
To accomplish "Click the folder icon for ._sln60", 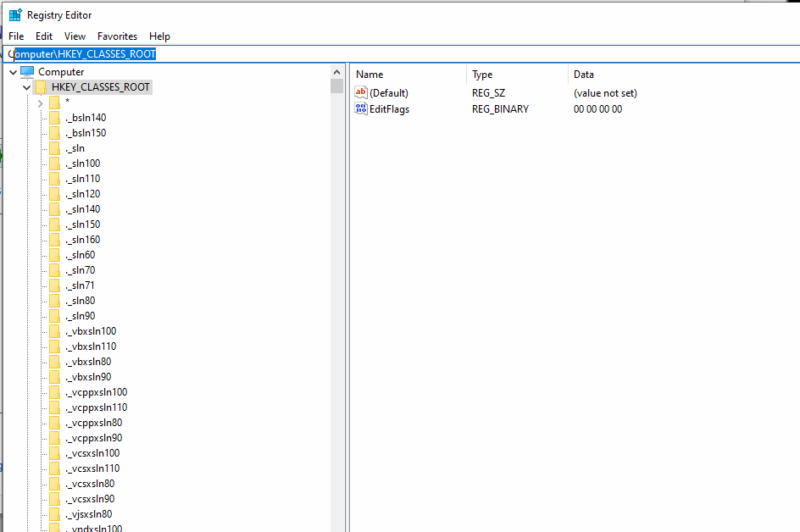I will [x=54, y=255].
